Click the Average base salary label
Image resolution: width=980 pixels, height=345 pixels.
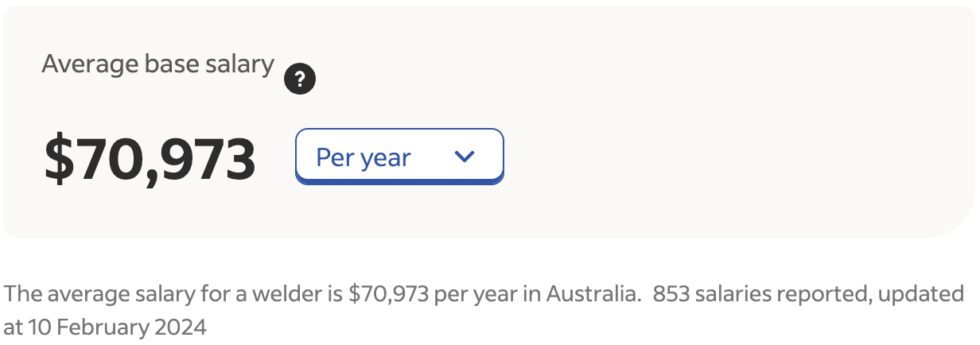(157, 64)
